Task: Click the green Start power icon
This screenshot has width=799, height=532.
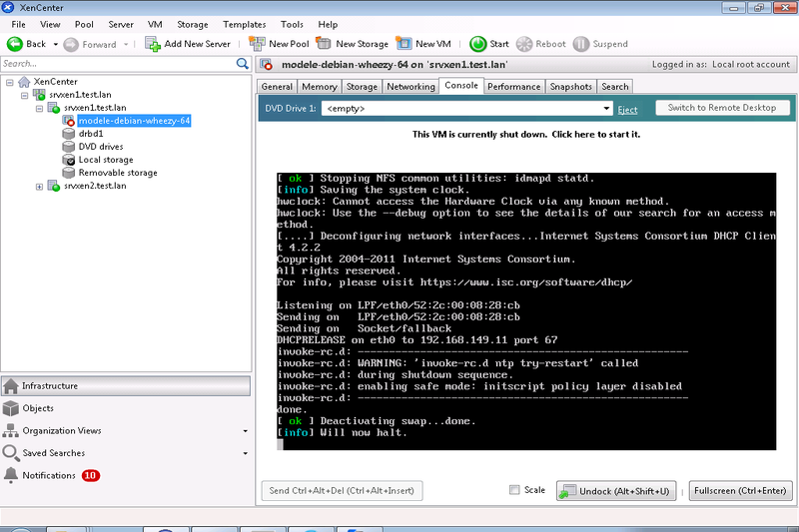Action: click(478, 44)
